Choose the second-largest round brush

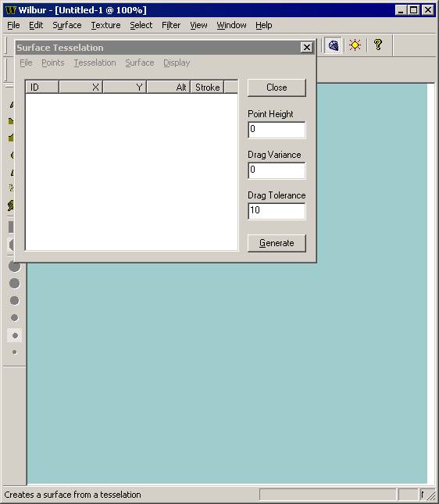15,284
